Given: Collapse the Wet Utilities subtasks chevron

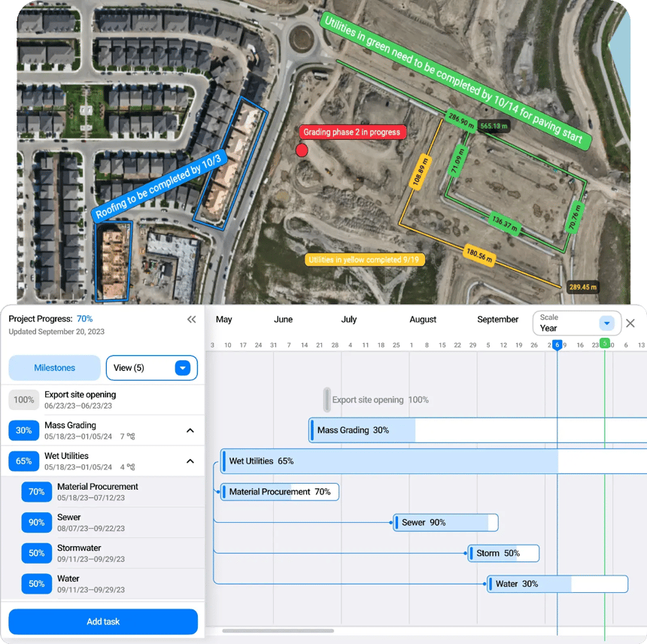Looking at the screenshot, I should (190, 461).
